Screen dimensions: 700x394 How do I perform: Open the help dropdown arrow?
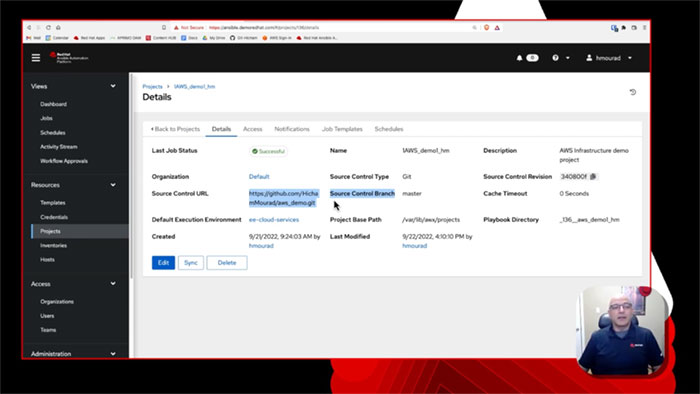click(x=568, y=58)
